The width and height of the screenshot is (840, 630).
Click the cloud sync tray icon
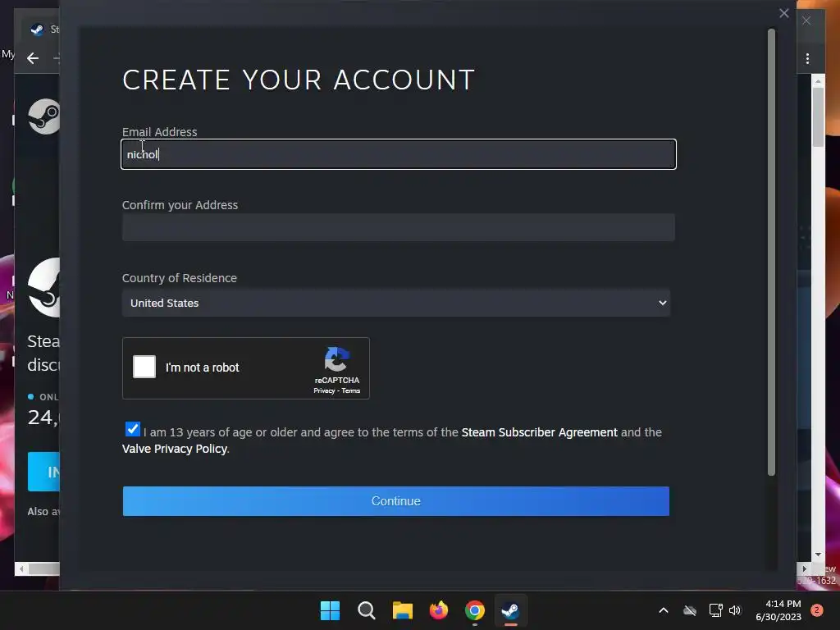(x=690, y=610)
